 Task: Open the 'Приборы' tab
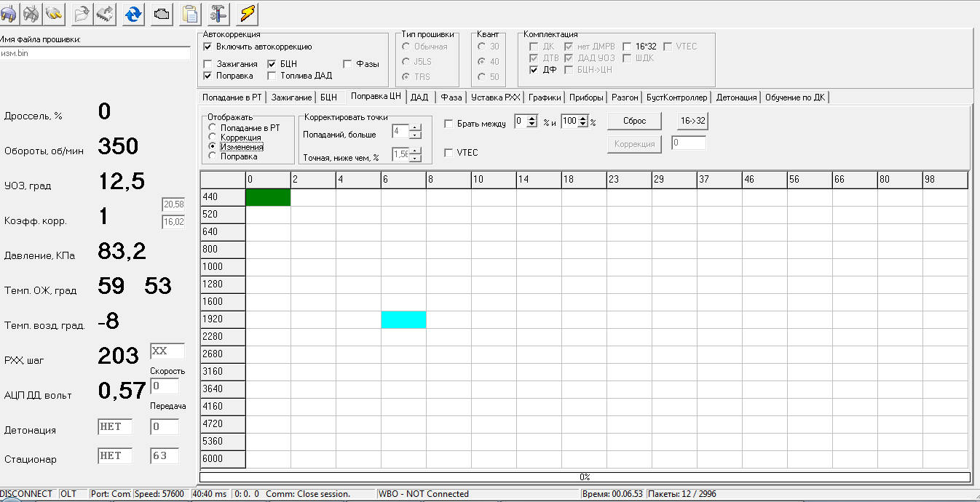tap(586, 97)
